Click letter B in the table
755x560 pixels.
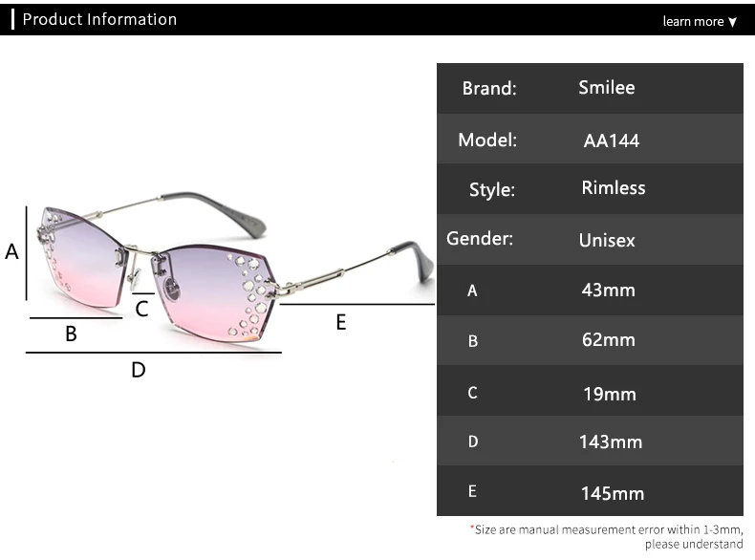click(x=473, y=341)
